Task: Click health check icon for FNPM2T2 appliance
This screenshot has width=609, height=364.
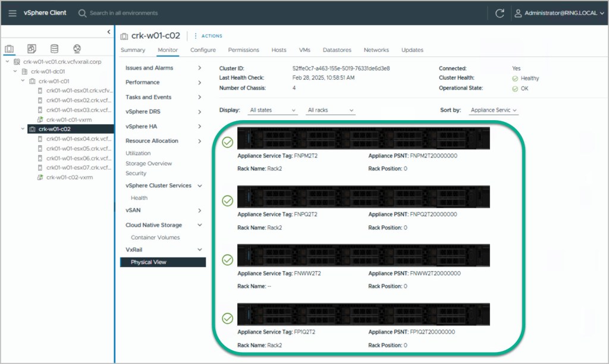Action: (227, 142)
